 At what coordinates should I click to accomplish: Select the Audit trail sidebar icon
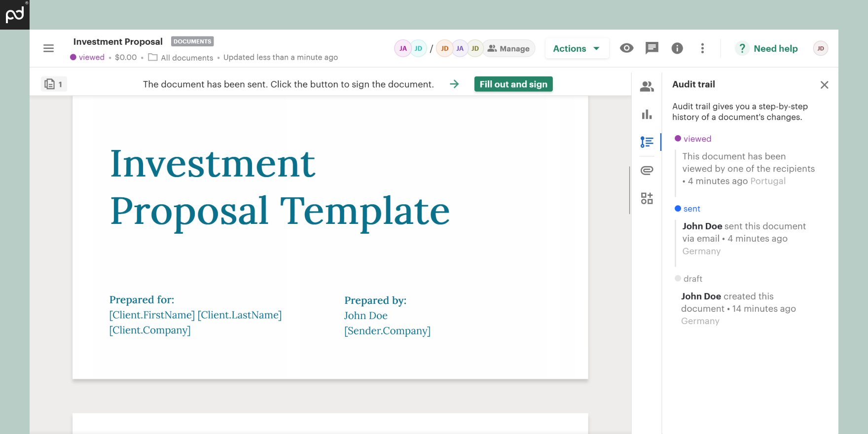click(x=647, y=142)
